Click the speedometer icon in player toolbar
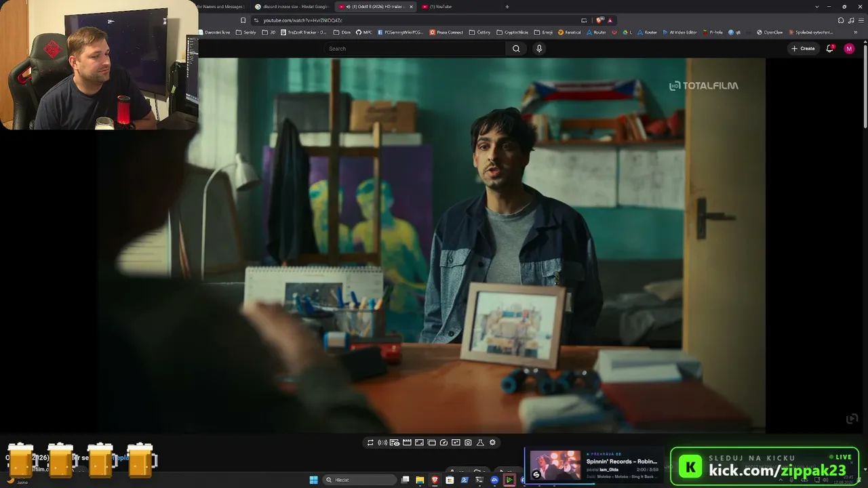The image size is (868, 488). pos(443,443)
